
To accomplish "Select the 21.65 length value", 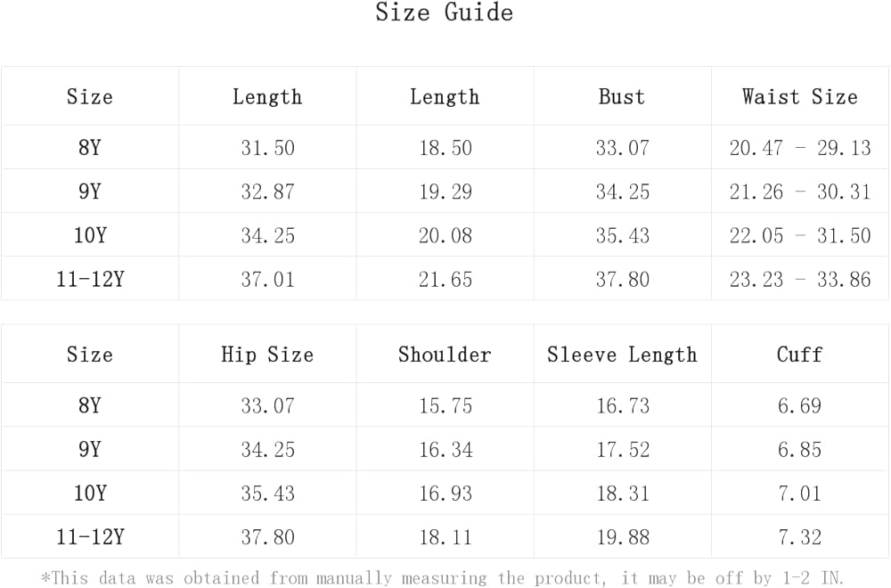I will [445, 279].
